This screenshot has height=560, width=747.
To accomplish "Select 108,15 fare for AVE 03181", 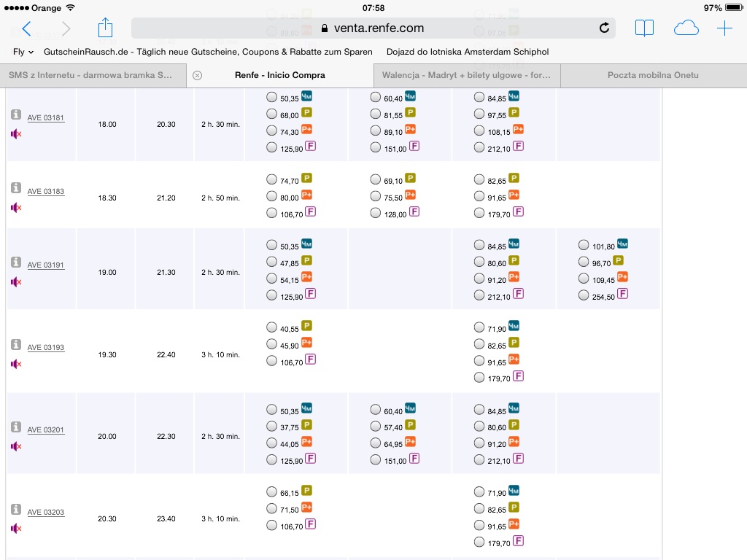I will click(479, 131).
